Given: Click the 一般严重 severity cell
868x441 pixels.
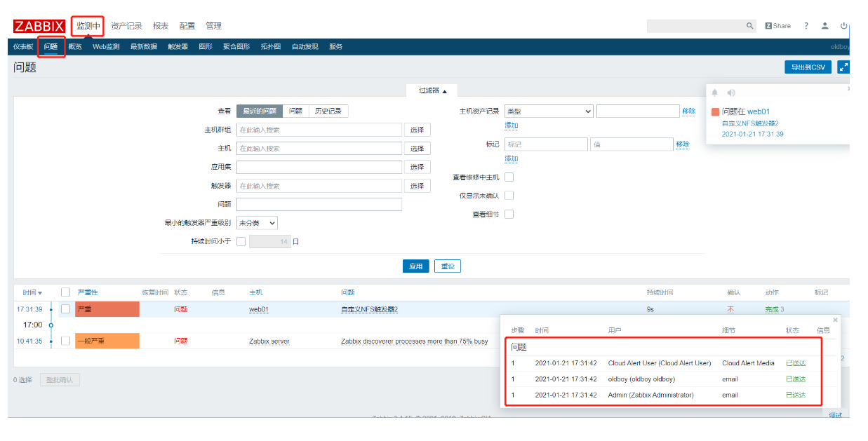Looking at the screenshot, I should coord(108,341).
